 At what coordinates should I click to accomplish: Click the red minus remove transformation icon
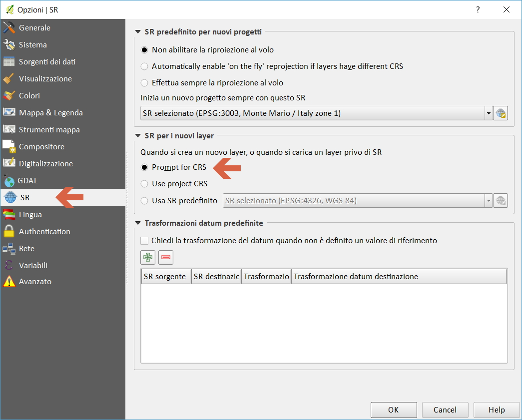[166, 258]
